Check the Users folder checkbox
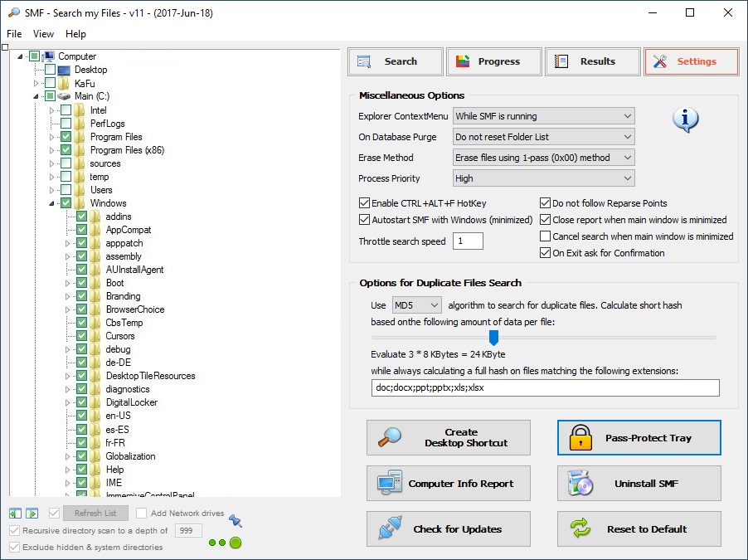This screenshot has height=560, width=748. point(66,189)
